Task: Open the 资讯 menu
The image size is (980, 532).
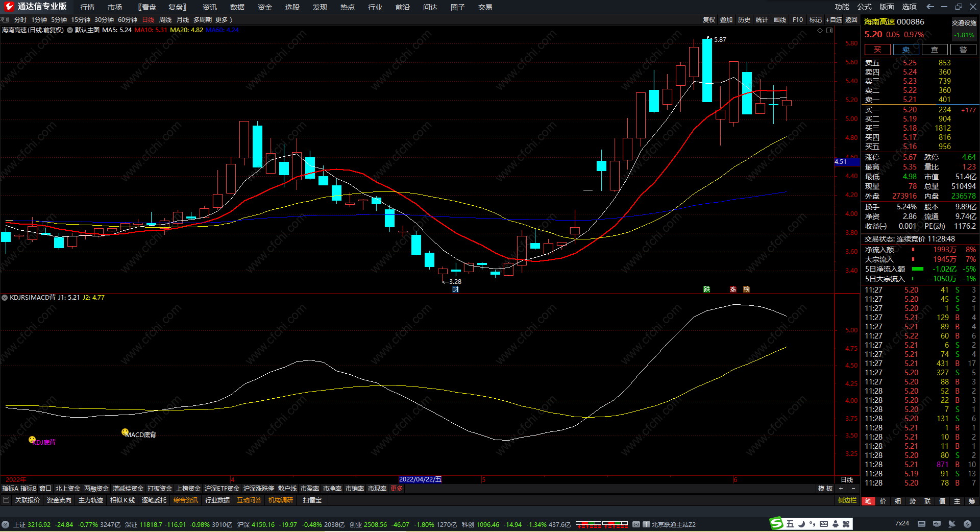Action: coord(210,7)
